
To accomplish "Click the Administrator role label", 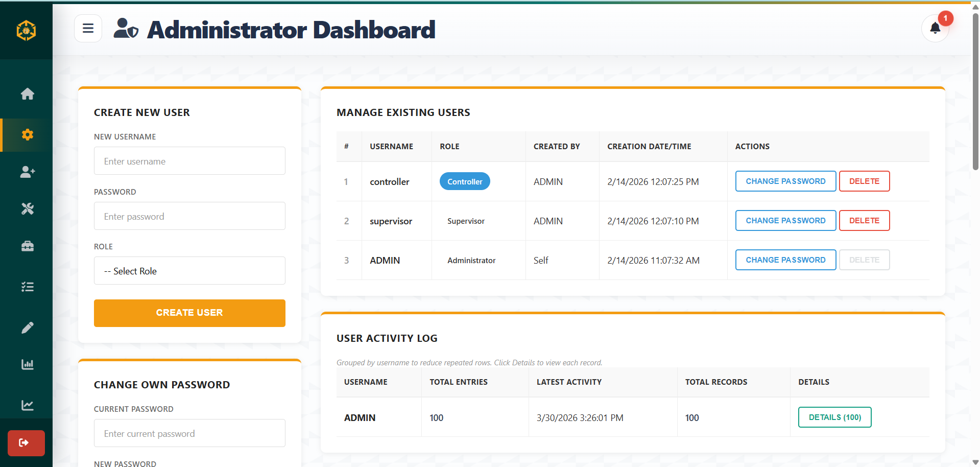I will tap(471, 261).
